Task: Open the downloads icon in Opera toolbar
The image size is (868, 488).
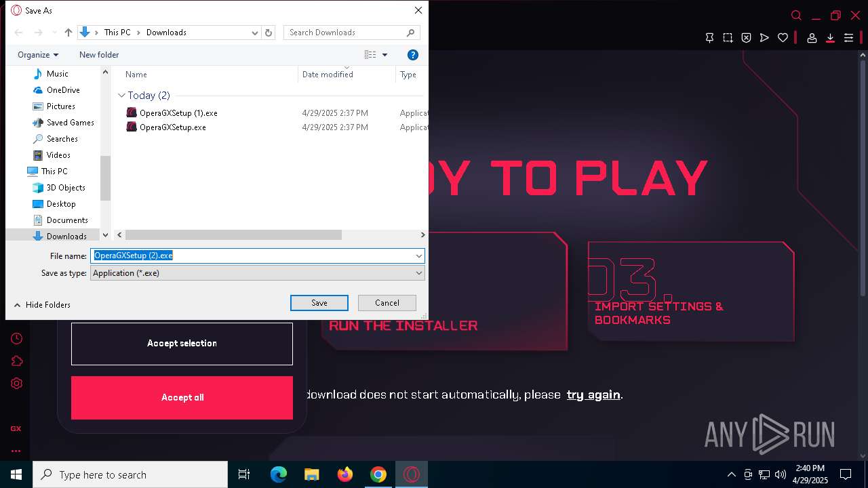Action: pos(830,38)
